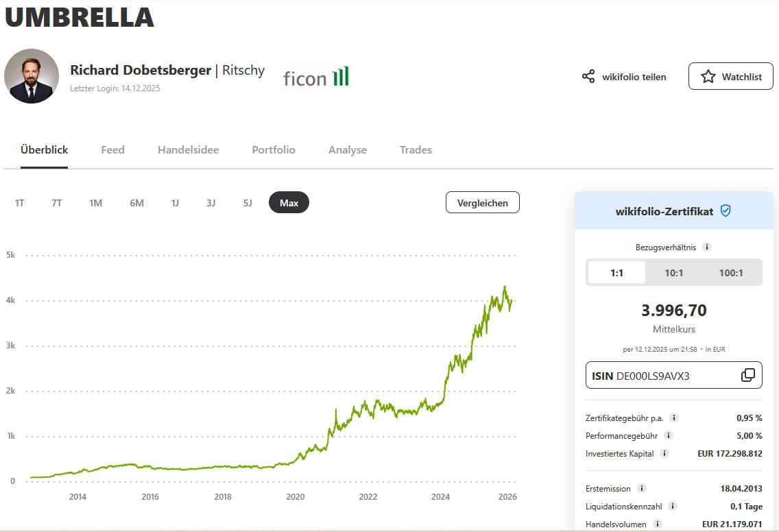
Task: Open the Portfolio tab
Action: click(x=273, y=149)
